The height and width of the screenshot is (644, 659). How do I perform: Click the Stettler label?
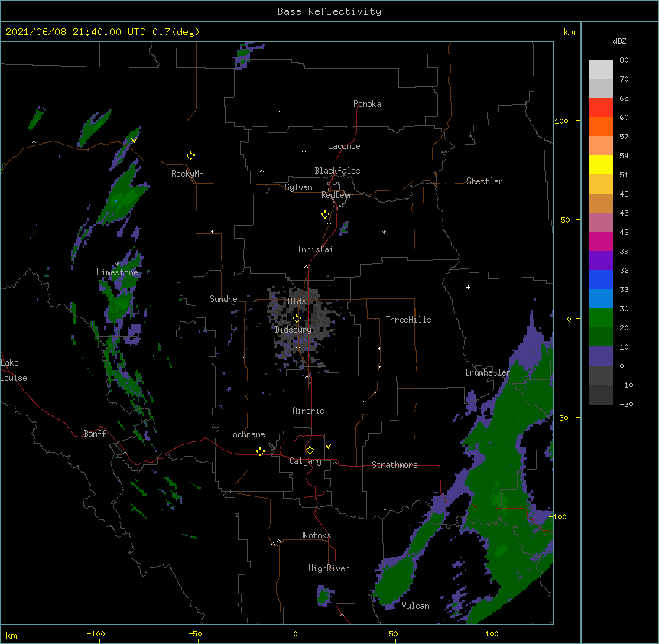(485, 181)
